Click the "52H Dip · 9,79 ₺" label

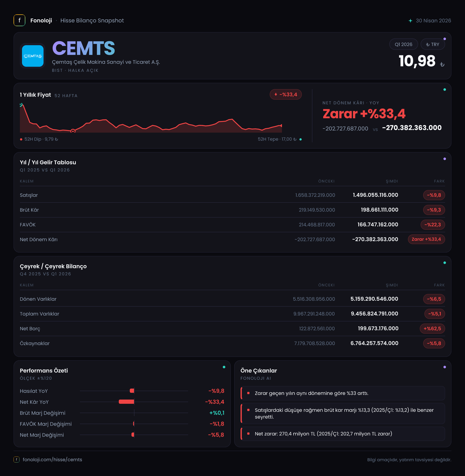click(x=41, y=139)
